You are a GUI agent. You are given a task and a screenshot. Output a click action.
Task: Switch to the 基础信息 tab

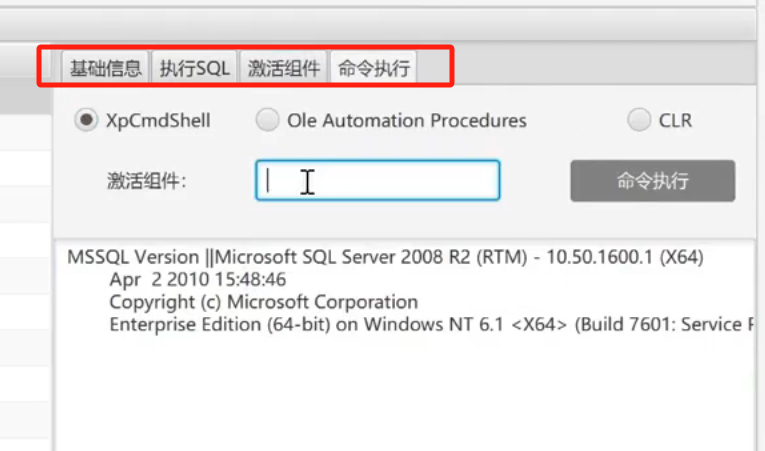coord(105,67)
